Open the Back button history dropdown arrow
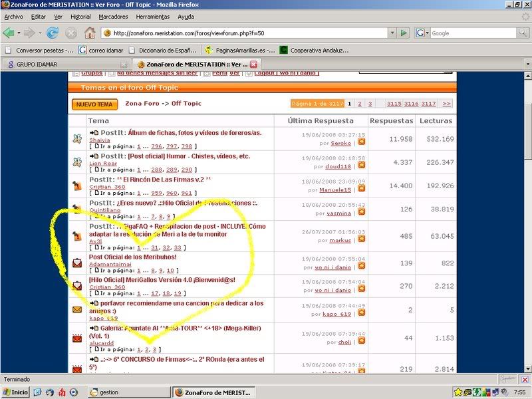 [x=19, y=33]
